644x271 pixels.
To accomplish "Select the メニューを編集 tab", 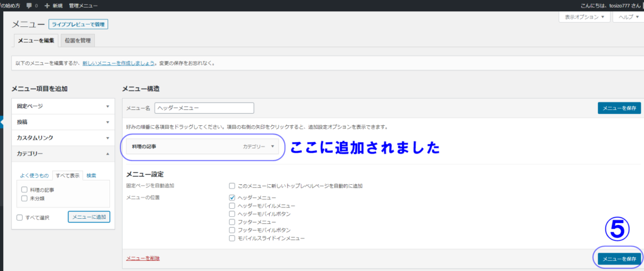I will tap(36, 41).
